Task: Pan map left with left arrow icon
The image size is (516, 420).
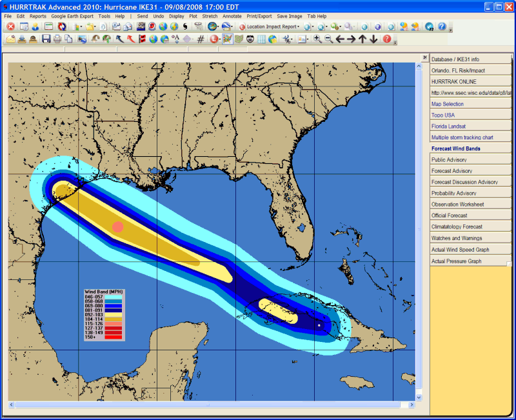Action: (x=340, y=39)
